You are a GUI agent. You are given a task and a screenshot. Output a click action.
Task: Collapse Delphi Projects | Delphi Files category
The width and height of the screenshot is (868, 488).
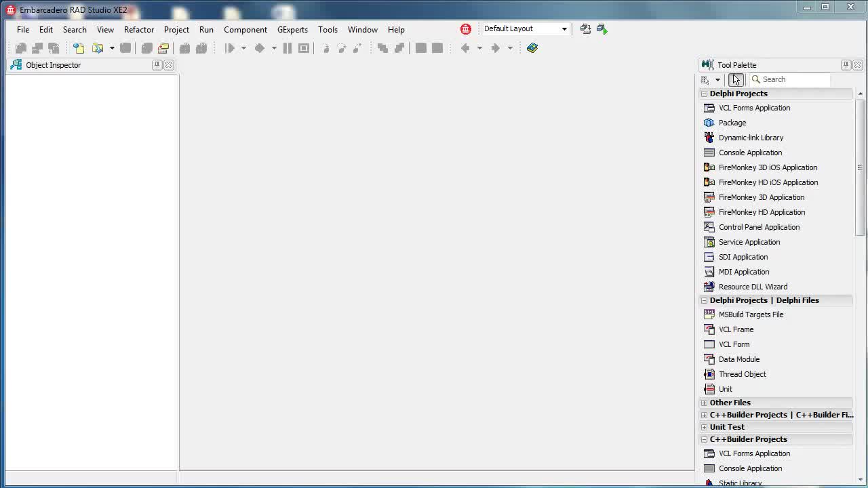click(704, 300)
